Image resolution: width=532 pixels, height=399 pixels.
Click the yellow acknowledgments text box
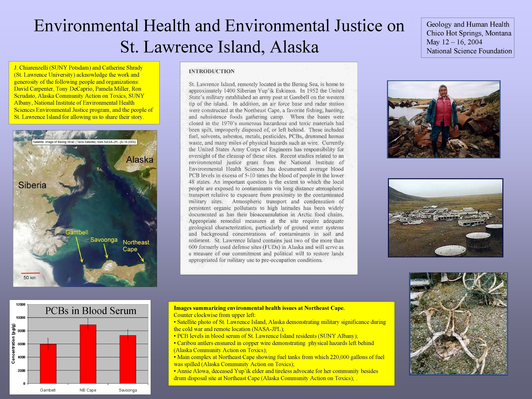pyautogui.click(x=84, y=93)
